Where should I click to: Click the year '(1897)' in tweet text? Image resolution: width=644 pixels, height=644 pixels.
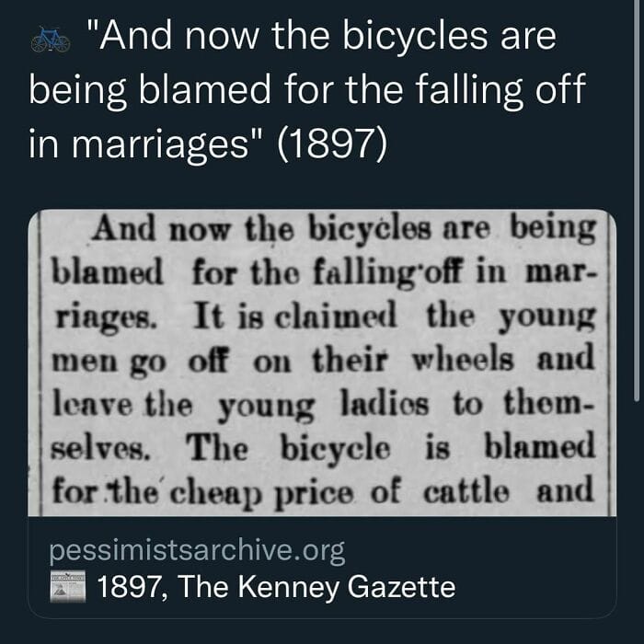332,144
